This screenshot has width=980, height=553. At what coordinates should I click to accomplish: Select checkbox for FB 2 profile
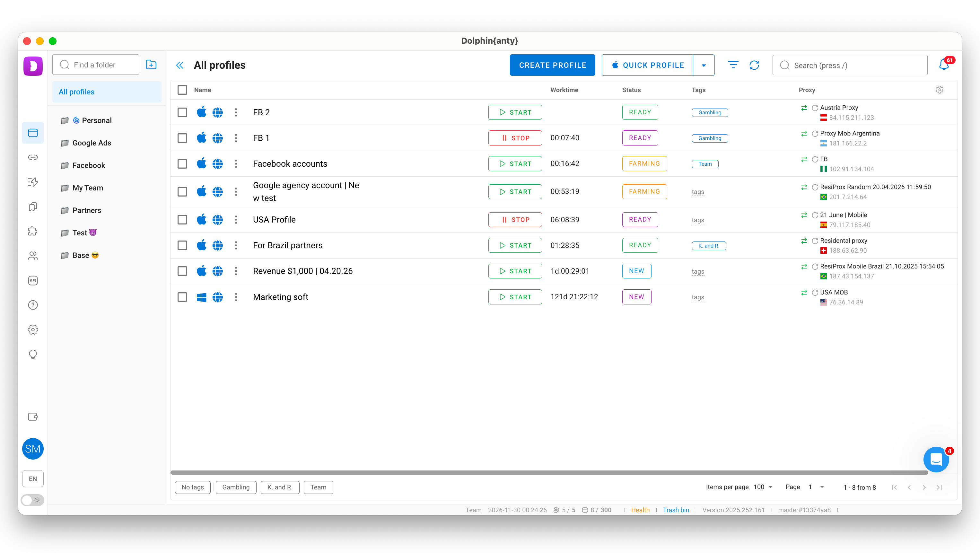(x=182, y=112)
